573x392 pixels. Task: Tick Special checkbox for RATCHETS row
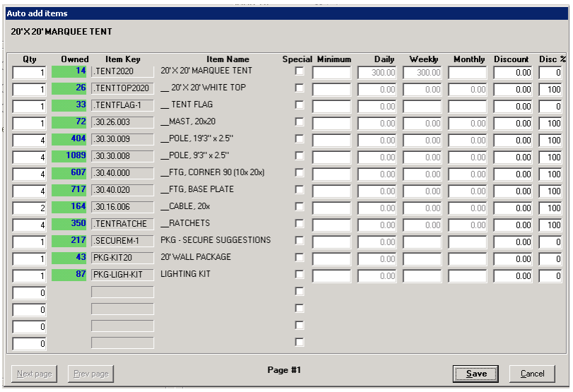click(300, 224)
